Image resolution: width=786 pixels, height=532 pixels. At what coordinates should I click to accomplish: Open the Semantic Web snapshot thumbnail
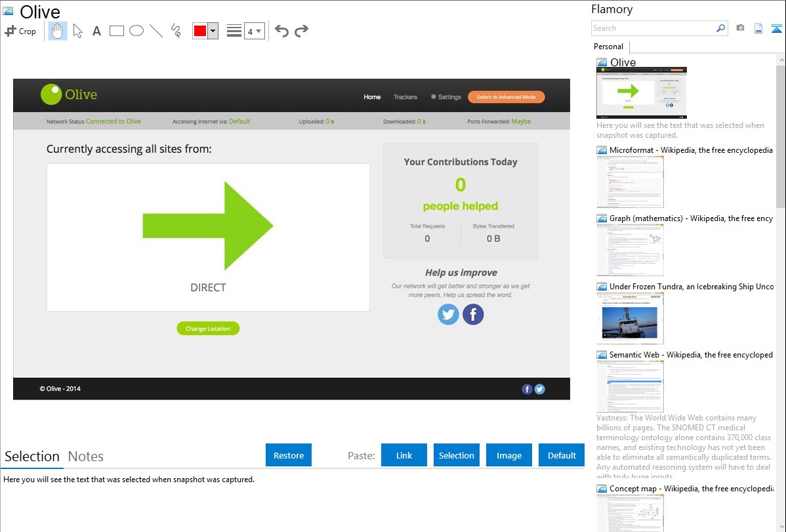[630, 386]
